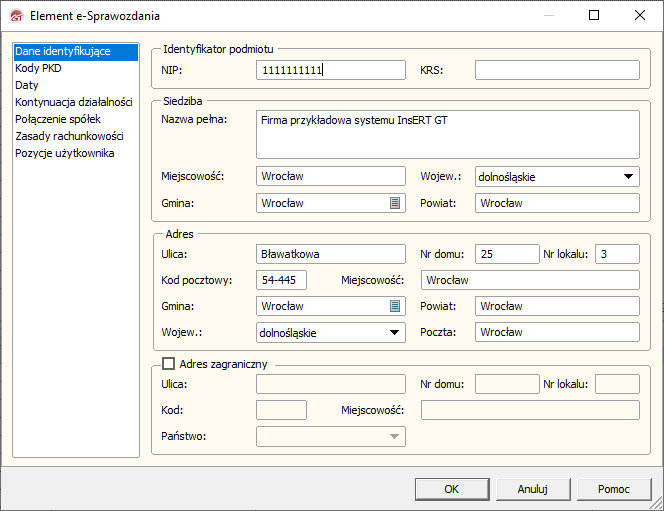Maximize the Element e-Sprawozdania window

[x=594, y=15]
